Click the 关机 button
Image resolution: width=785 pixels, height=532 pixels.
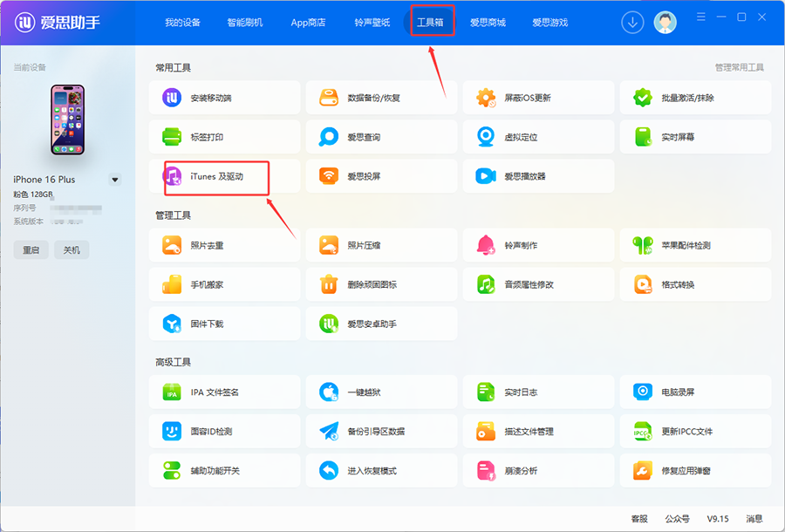[72, 249]
